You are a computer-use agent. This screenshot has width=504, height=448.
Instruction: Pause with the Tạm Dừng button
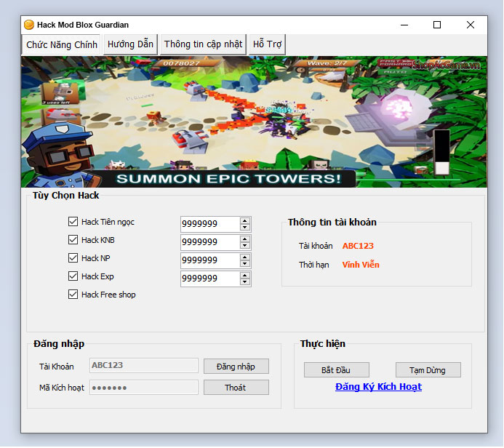tap(428, 370)
